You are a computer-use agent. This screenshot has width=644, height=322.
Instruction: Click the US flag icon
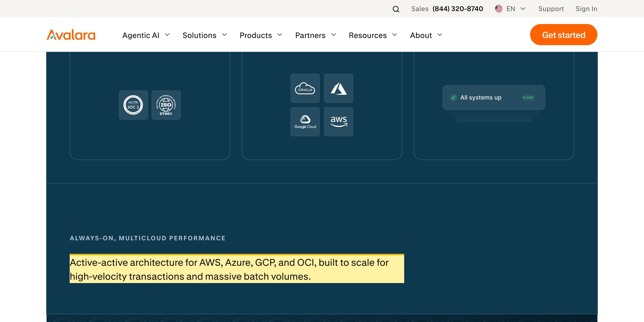coord(499,9)
